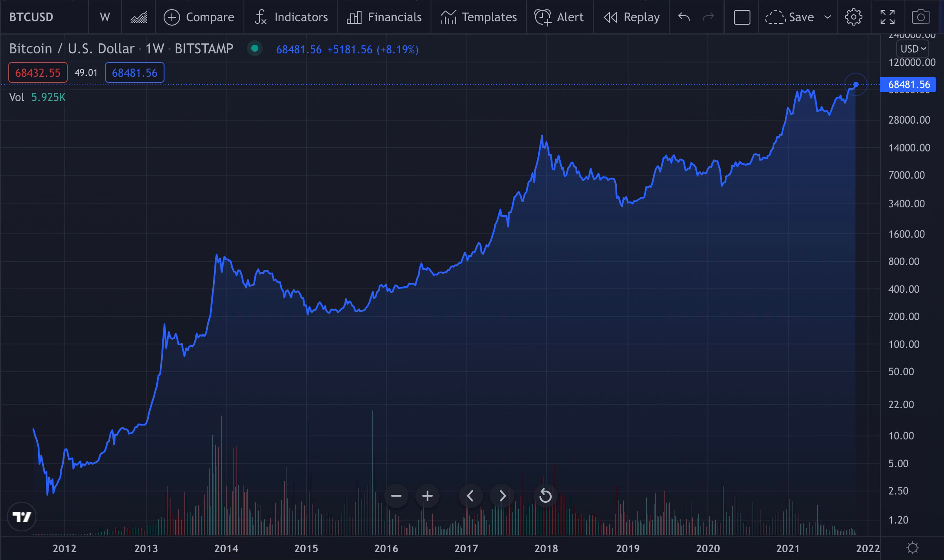Viewport: 944px width, 560px height.
Task: Click the red sell price 68432.55 button
Action: pyautogui.click(x=38, y=72)
